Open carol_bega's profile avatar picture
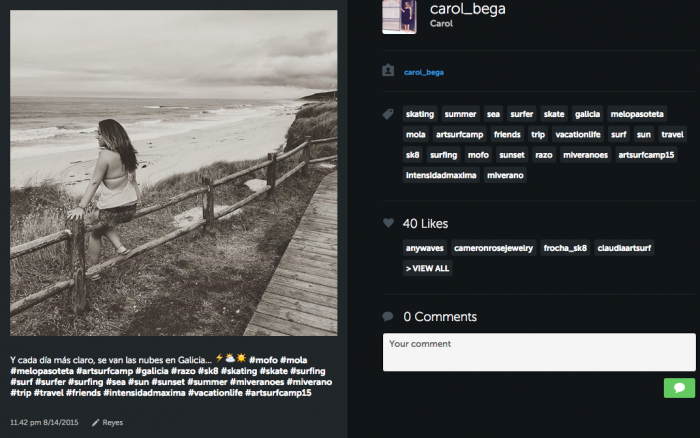Screen dimensions: 700x438 point(398,16)
